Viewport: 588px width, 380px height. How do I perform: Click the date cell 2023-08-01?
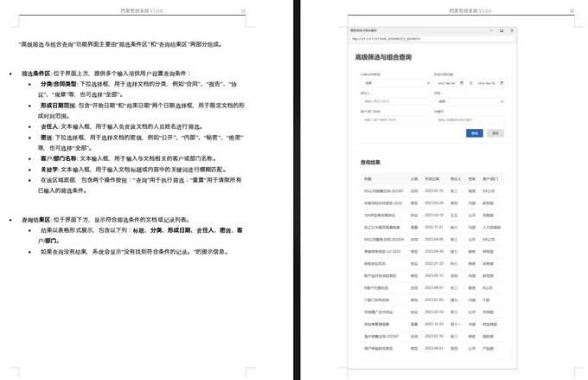(434, 349)
